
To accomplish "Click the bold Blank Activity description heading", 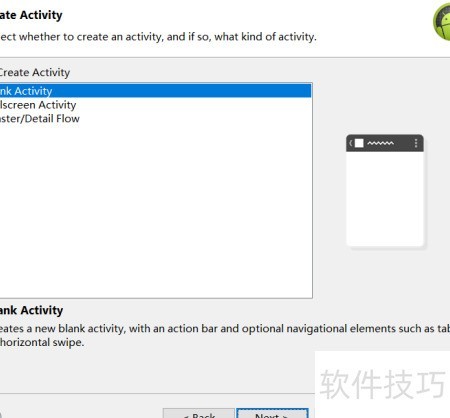I will pyautogui.click(x=31, y=310).
